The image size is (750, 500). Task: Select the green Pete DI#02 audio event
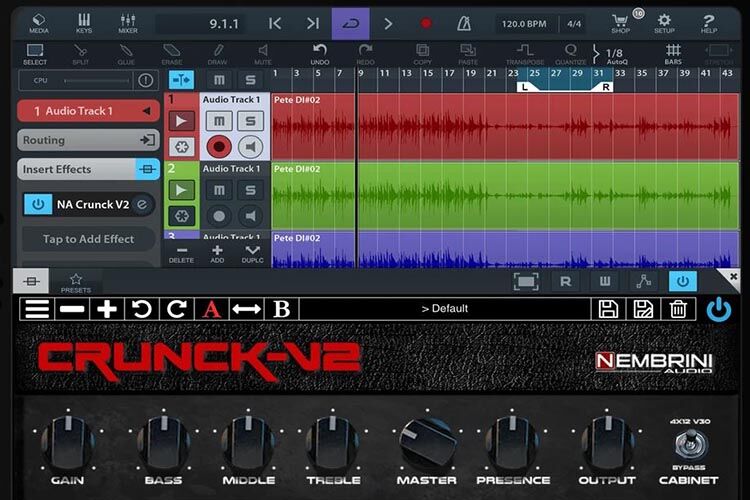coord(505,196)
